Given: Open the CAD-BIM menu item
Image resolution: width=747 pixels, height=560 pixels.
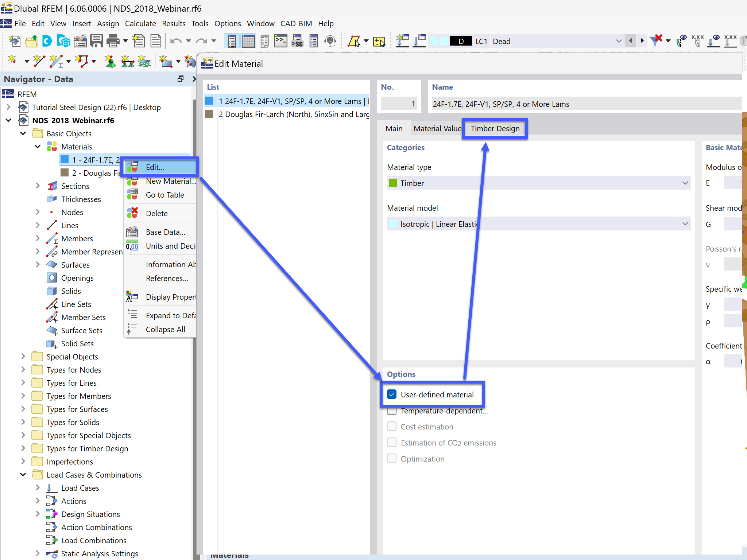Looking at the screenshot, I should [294, 23].
